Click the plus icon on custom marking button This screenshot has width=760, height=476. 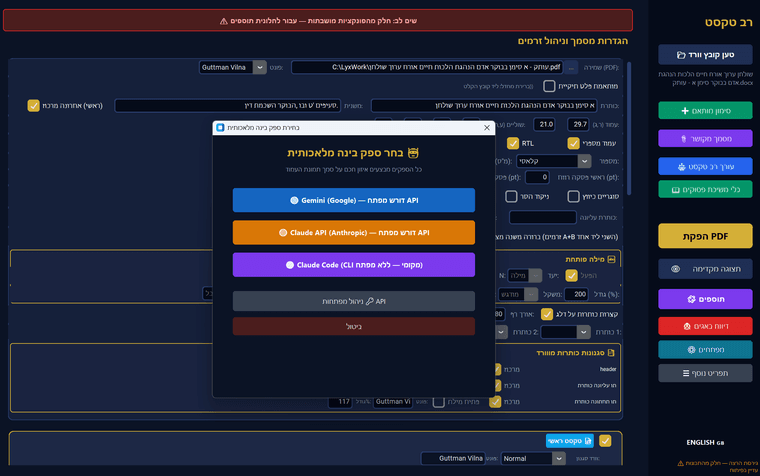[685, 111]
